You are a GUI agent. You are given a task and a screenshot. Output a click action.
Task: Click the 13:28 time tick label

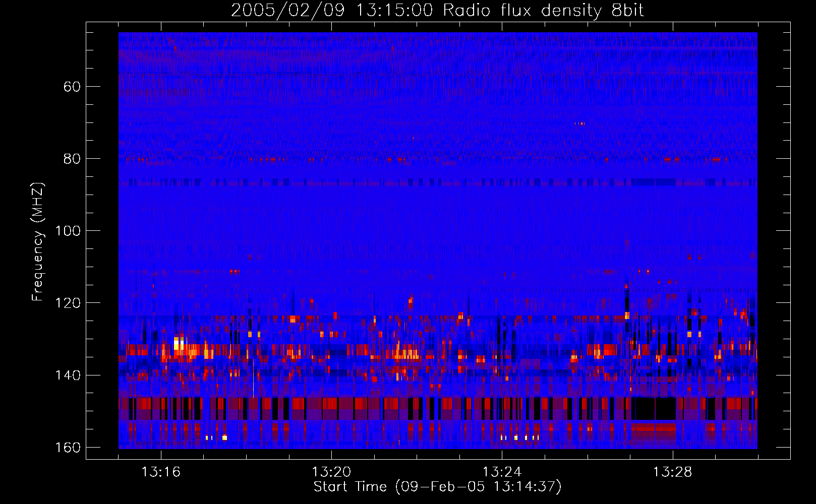673,472
